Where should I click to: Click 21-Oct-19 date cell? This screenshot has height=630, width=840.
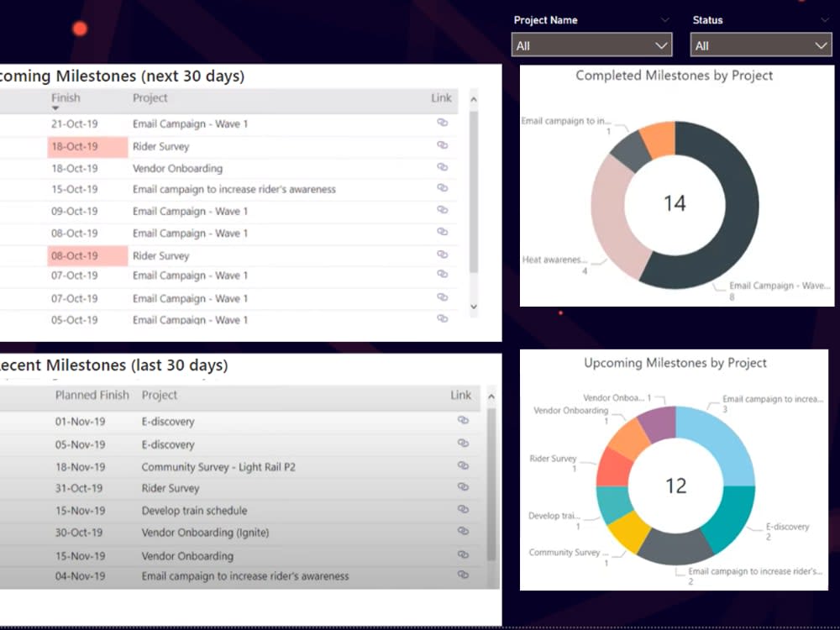[75, 124]
